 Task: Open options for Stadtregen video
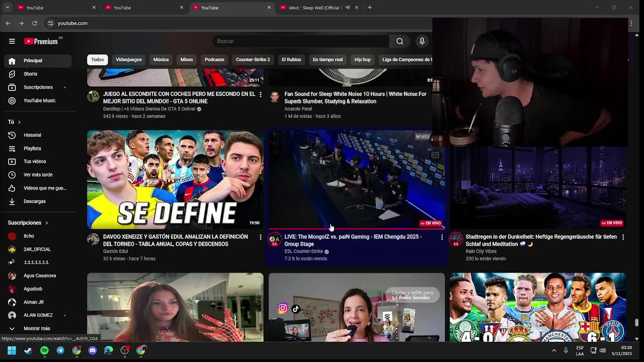(x=623, y=237)
